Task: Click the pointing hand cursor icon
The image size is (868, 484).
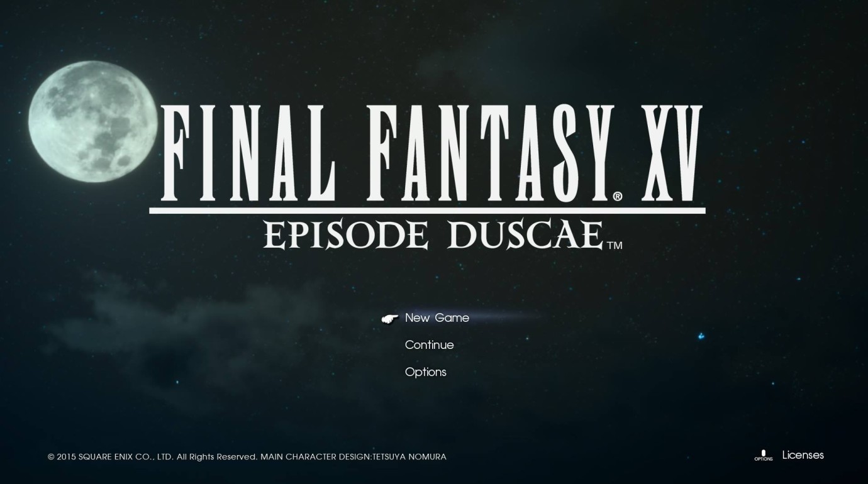Action: click(x=390, y=319)
